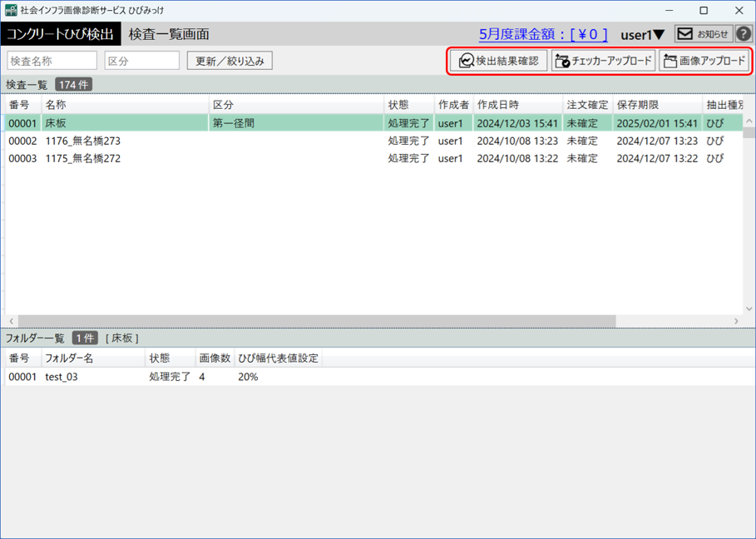Click the horizontal scrollbar thumb

click(317, 321)
